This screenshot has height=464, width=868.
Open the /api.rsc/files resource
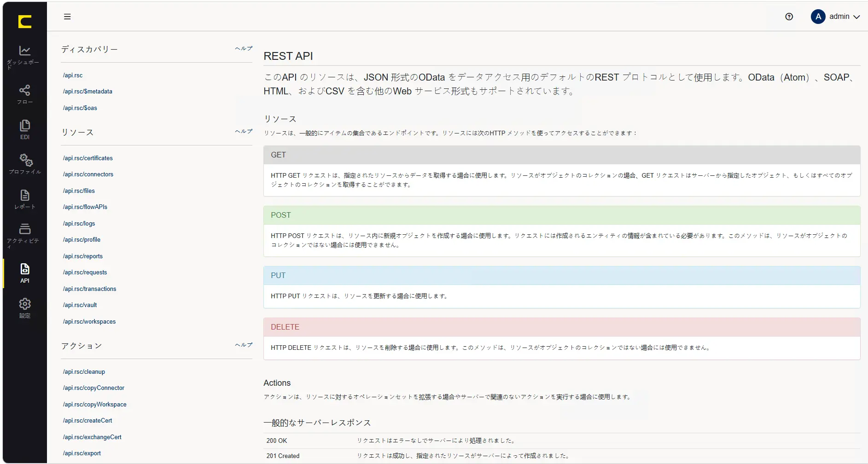pos(79,191)
